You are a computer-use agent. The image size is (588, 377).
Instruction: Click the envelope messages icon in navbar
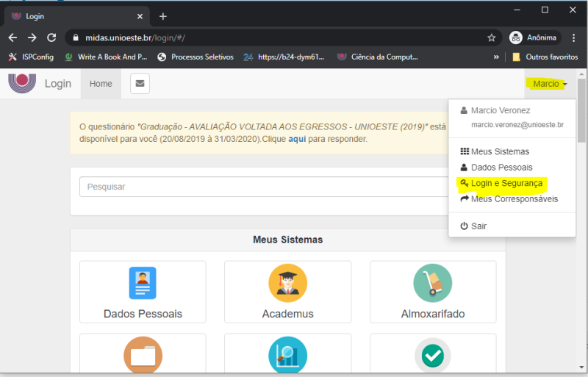pos(140,84)
